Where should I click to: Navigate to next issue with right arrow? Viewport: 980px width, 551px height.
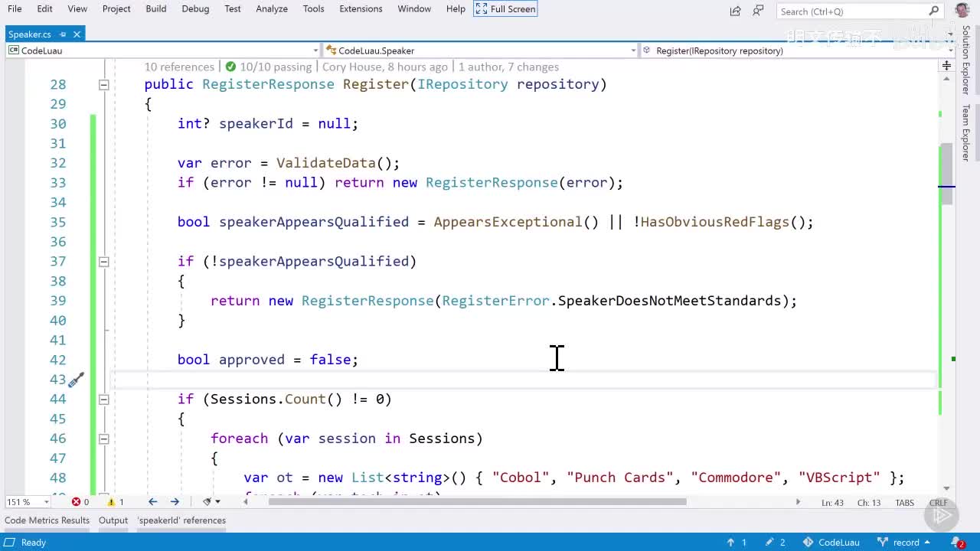point(175,502)
